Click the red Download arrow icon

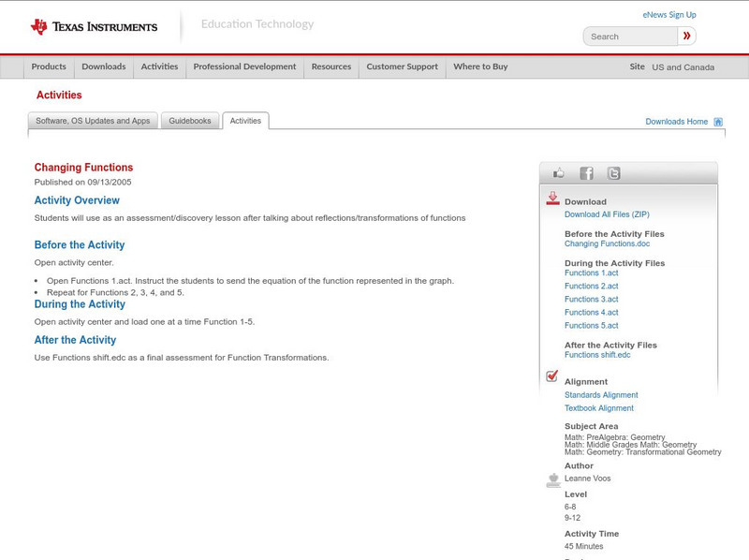(x=551, y=198)
